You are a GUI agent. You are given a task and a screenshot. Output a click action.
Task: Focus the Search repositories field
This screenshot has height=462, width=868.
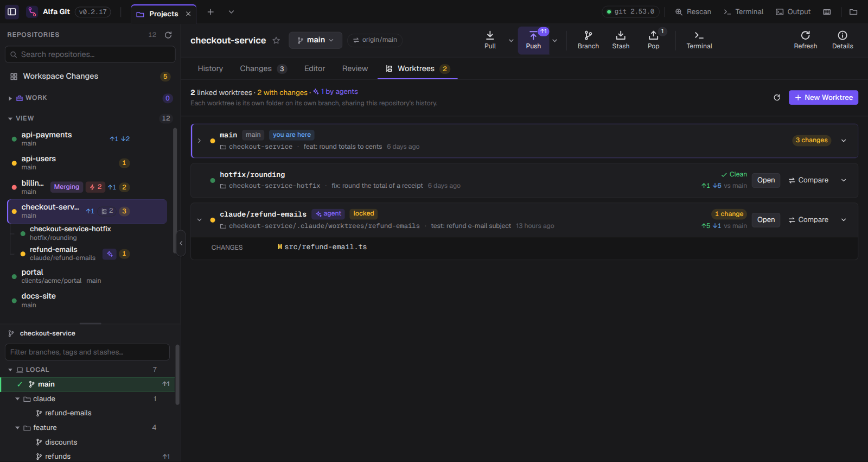point(90,54)
